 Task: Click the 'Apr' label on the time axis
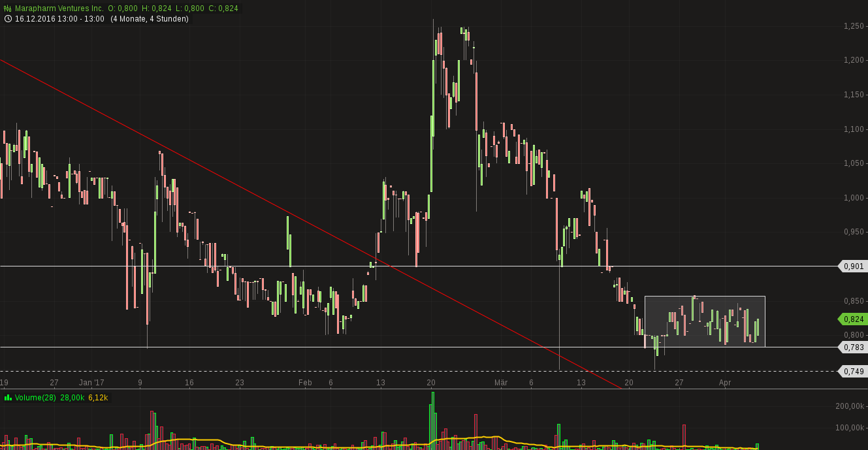click(x=725, y=383)
